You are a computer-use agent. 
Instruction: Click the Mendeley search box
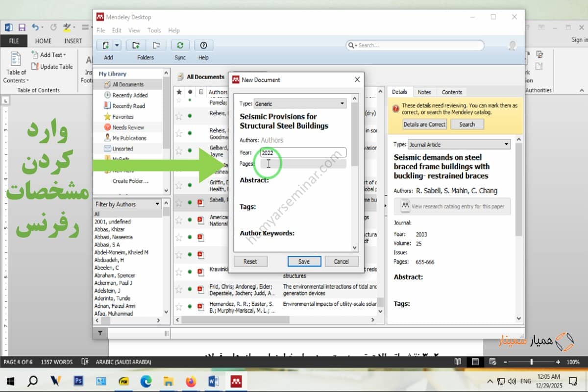coord(415,45)
